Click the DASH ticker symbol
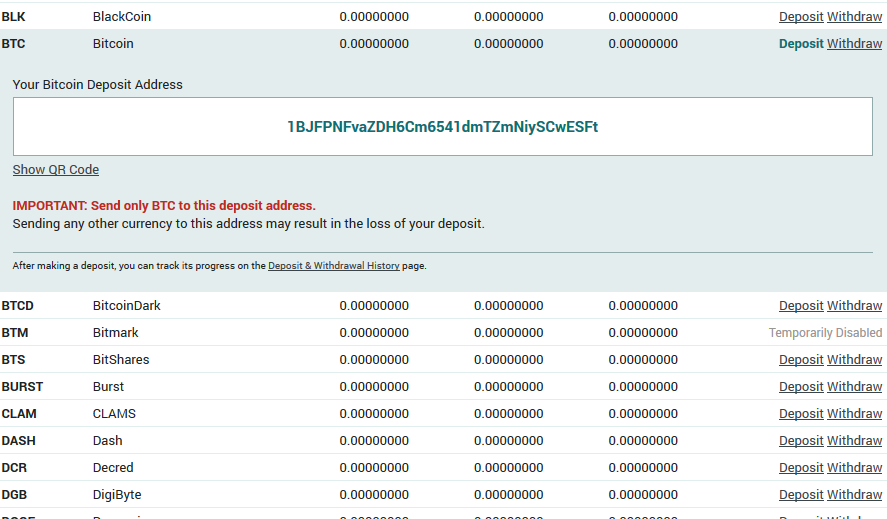This screenshot has height=519, width=887. pos(19,441)
